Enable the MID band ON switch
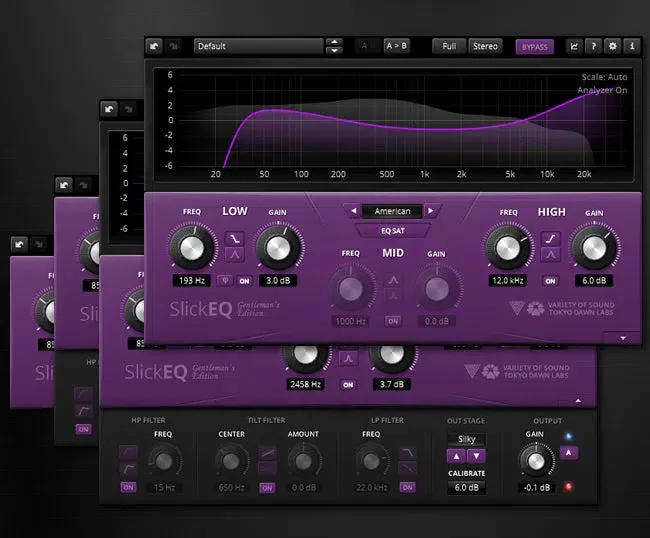The image size is (650, 538). pos(393,321)
